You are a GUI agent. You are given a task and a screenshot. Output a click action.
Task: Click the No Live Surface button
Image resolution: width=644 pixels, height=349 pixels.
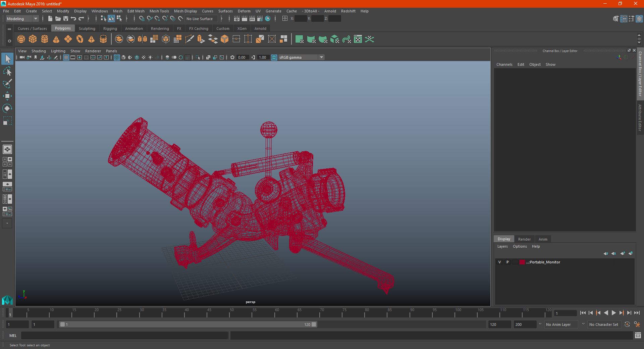pyautogui.click(x=202, y=19)
